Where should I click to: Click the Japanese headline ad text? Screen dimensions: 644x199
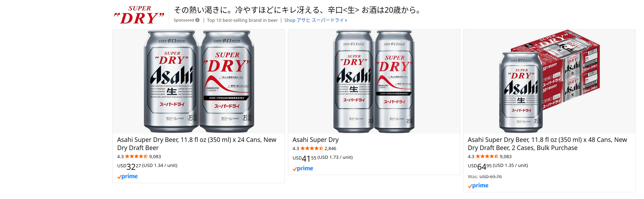pyautogui.click(x=298, y=10)
